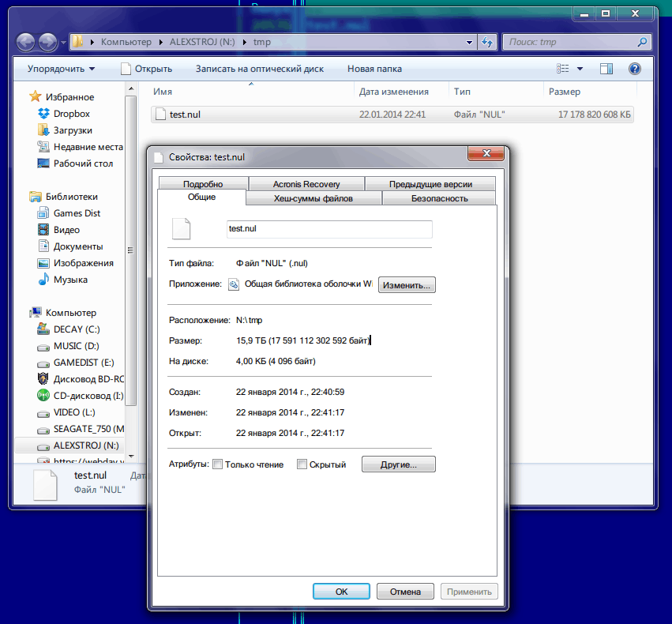The image size is (672, 624).
Task: Switch to the Общие tab
Action: point(201,197)
